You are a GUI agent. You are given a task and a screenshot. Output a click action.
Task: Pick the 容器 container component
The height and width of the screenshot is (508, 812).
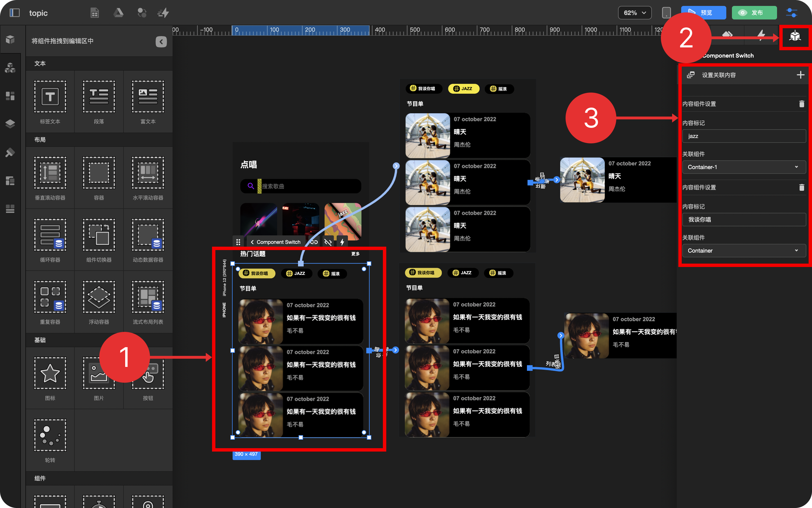99,178
